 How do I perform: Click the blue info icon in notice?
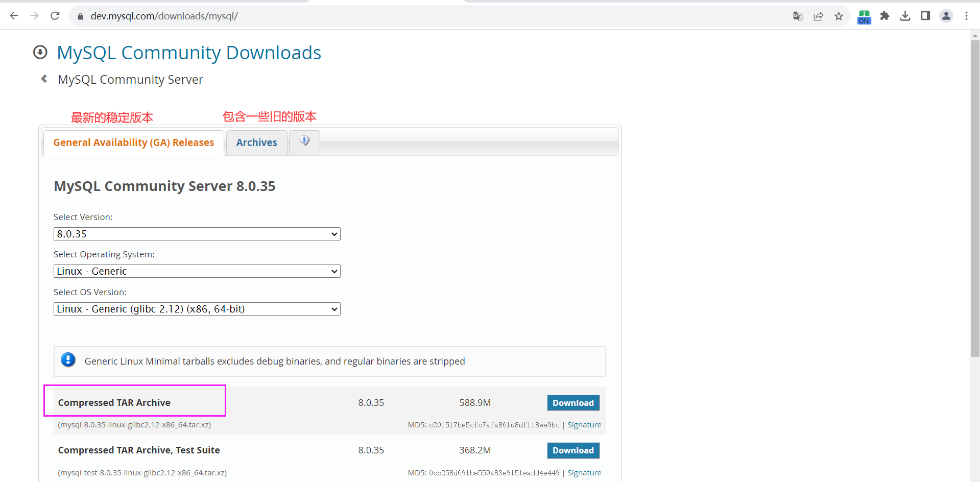[68, 360]
